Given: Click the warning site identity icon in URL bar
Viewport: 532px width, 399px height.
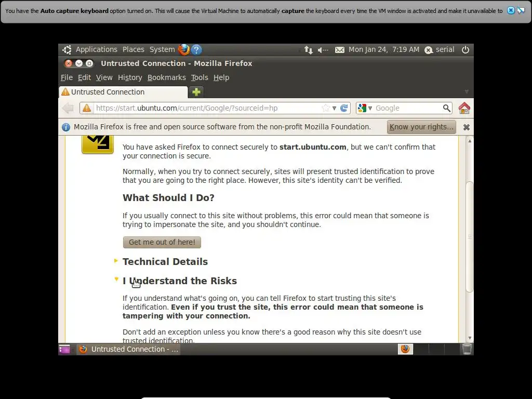Looking at the screenshot, I should [x=87, y=108].
